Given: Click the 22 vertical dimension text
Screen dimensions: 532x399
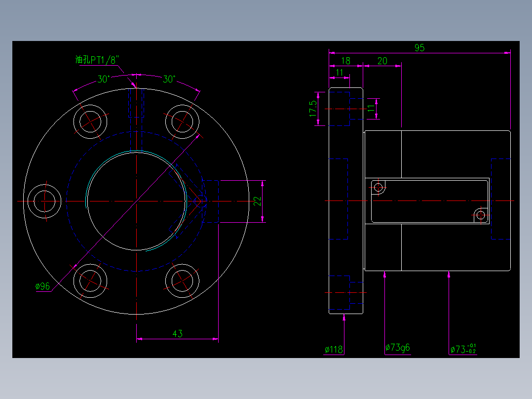Looking at the screenshot, I should tap(258, 201).
